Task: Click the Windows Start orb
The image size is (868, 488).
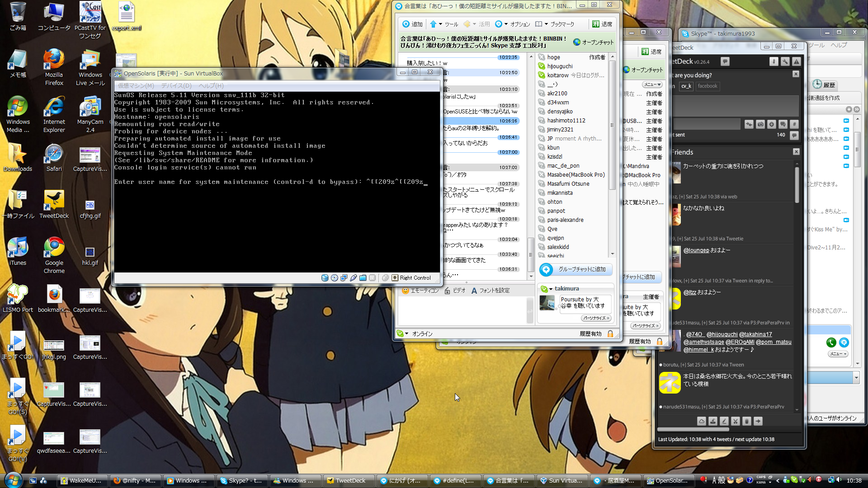Action: pyautogui.click(x=13, y=480)
